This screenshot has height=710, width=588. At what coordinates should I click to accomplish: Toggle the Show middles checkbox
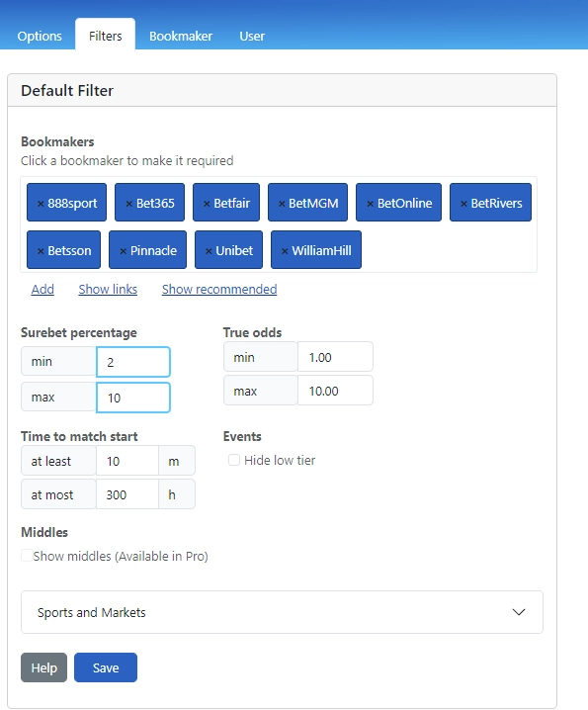pyautogui.click(x=27, y=555)
